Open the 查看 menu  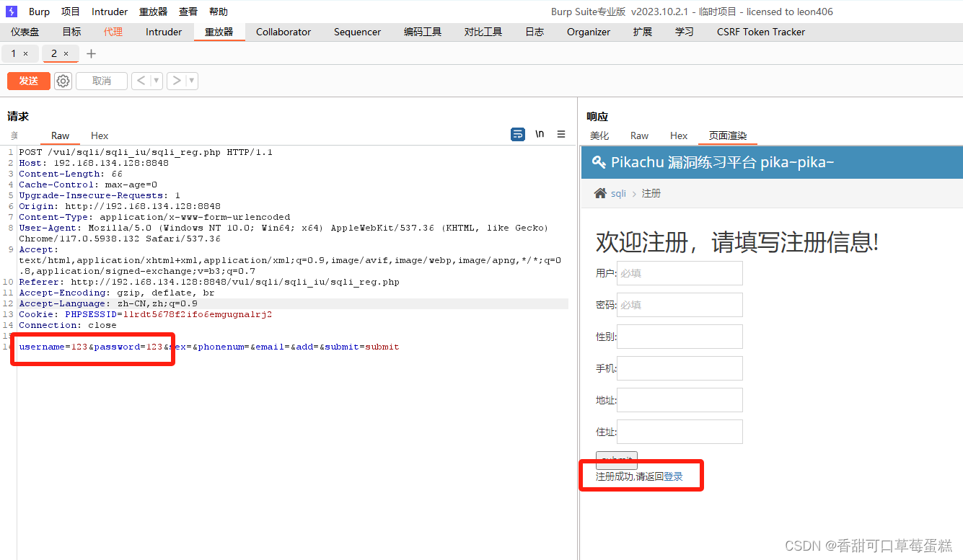[x=188, y=12]
